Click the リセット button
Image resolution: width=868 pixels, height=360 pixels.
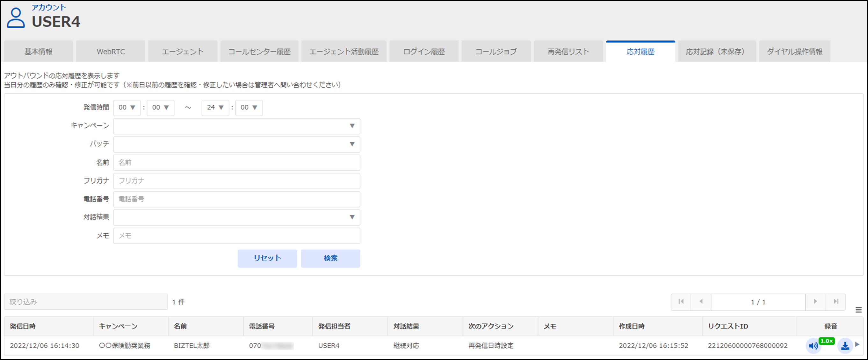pos(267,258)
